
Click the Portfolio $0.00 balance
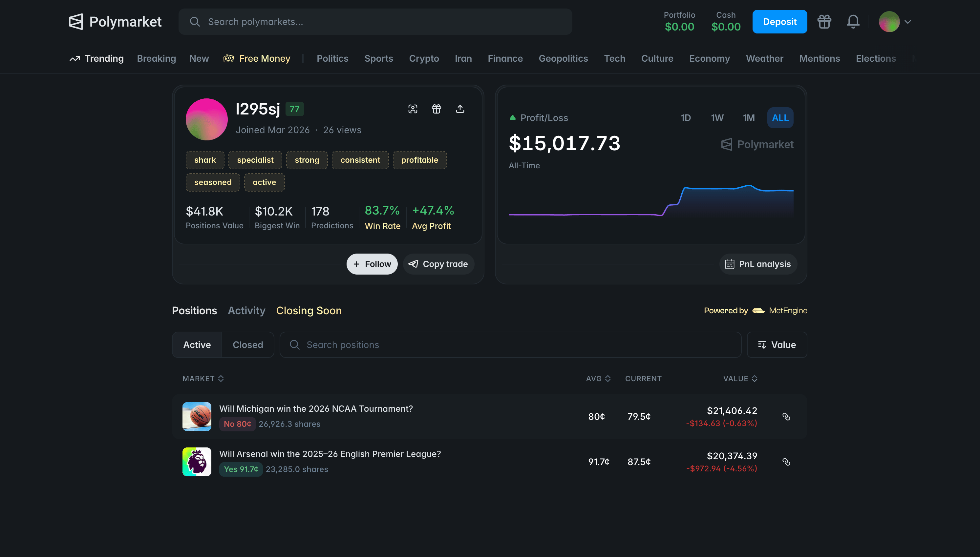679,22
